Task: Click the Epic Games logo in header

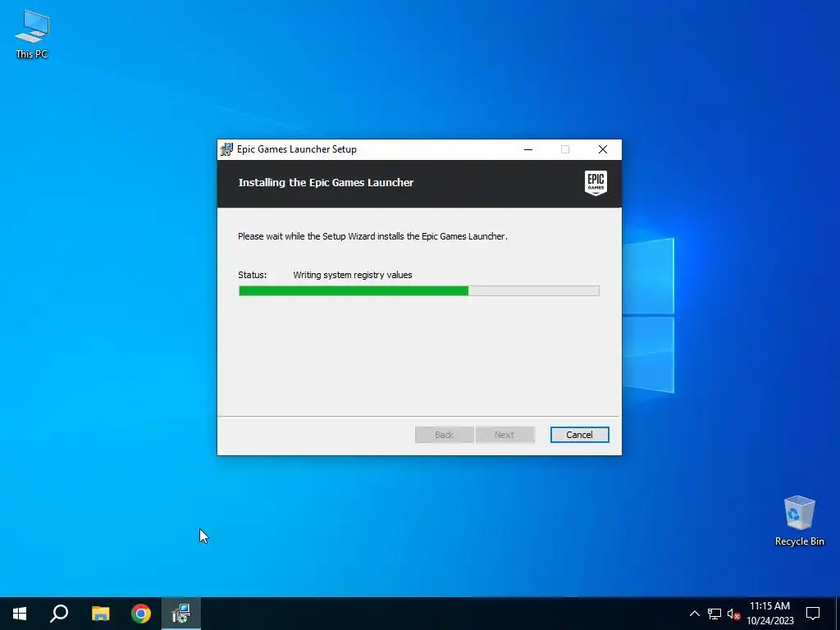Action: (x=596, y=183)
